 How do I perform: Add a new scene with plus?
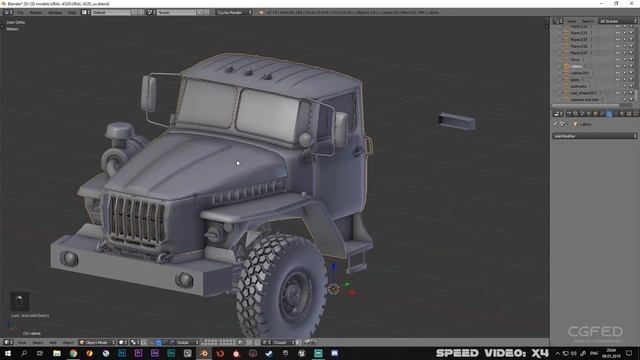[x=200, y=12]
